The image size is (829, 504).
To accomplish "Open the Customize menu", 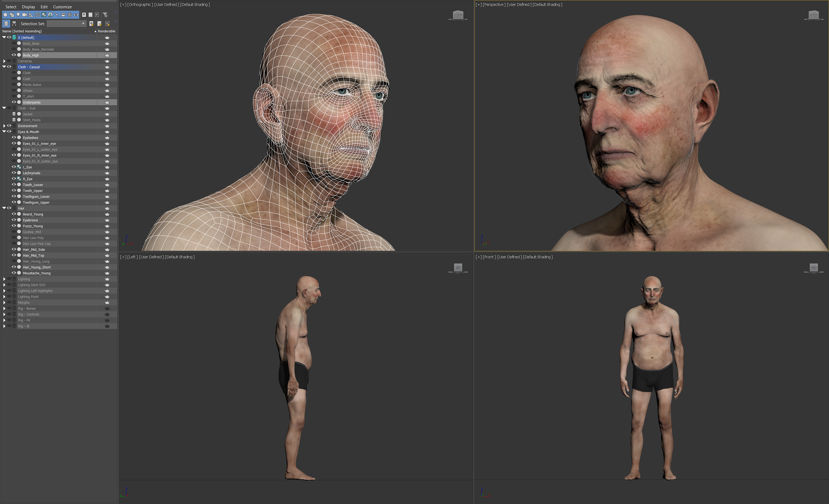I will (x=62, y=7).
